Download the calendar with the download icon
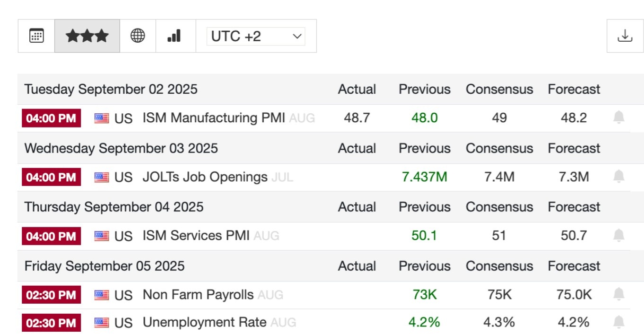The height and width of the screenshot is (335, 644). (625, 36)
